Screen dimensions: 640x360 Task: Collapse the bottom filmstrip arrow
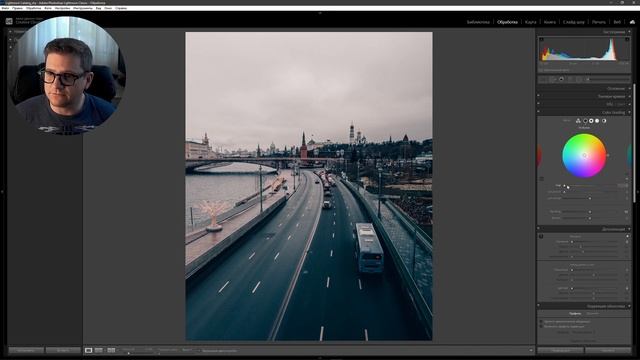[320, 358]
